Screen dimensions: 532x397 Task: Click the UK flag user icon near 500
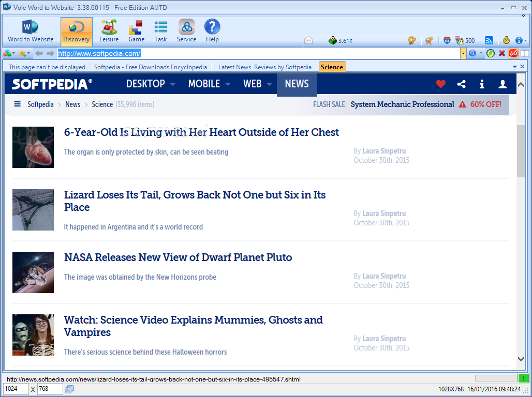click(460, 41)
